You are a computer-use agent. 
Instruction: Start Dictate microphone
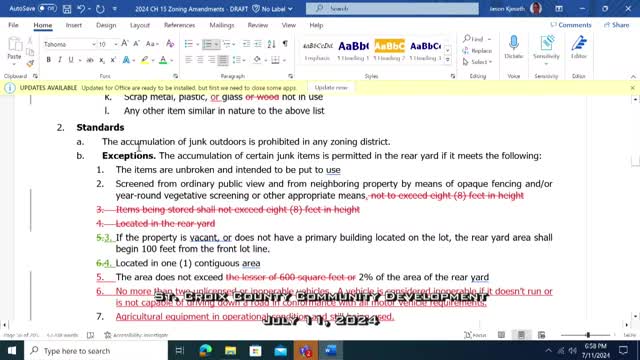pos(513,48)
